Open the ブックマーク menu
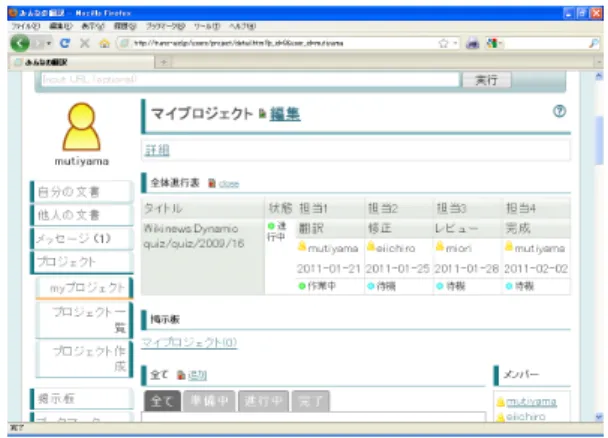Image resolution: width=608 pixels, height=438 pixels. click(165, 26)
